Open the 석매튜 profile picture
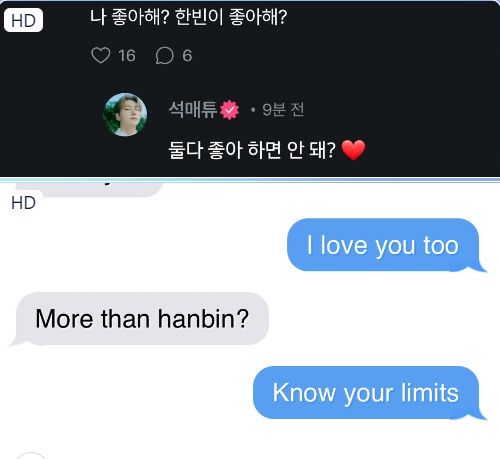Screen dimensions: 500x459 [125, 115]
